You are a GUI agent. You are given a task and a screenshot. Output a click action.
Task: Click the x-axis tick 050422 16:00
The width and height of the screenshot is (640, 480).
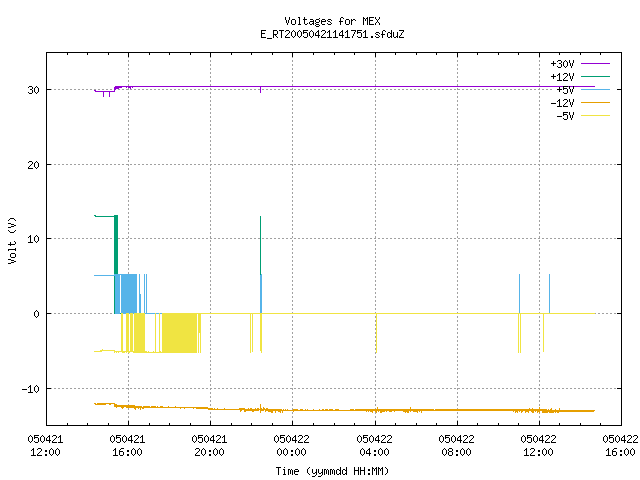pos(620,446)
